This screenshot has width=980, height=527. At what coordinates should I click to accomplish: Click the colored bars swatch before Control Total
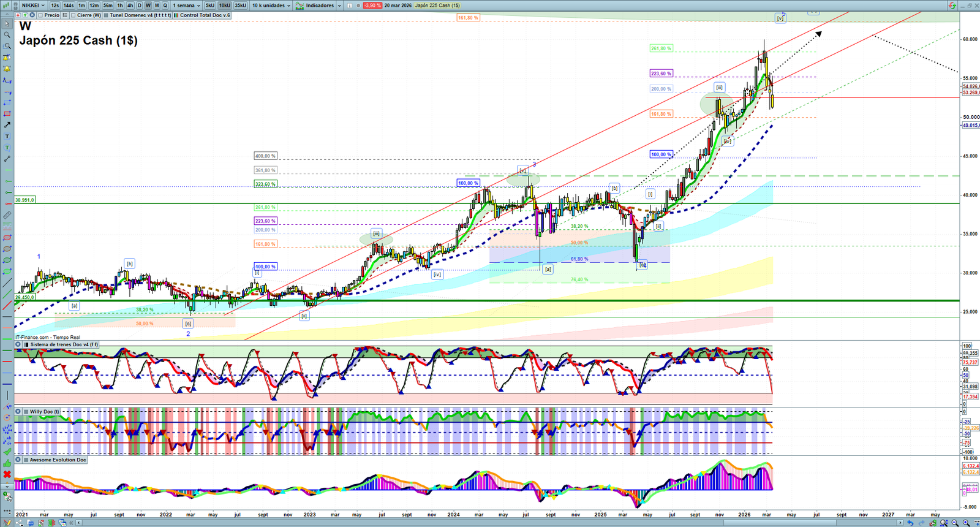tap(176, 15)
